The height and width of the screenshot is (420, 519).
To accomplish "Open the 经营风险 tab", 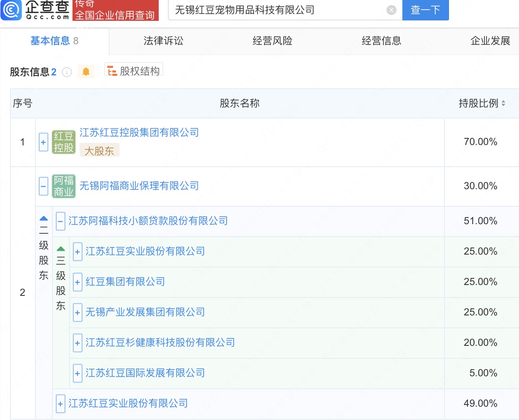I will [x=272, y=41].
